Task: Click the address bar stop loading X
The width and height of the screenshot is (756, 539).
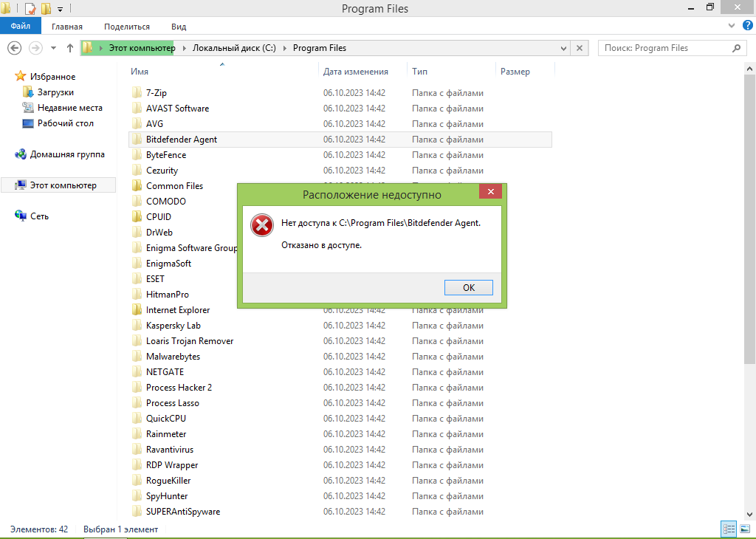Action: [x=580, y=48]
